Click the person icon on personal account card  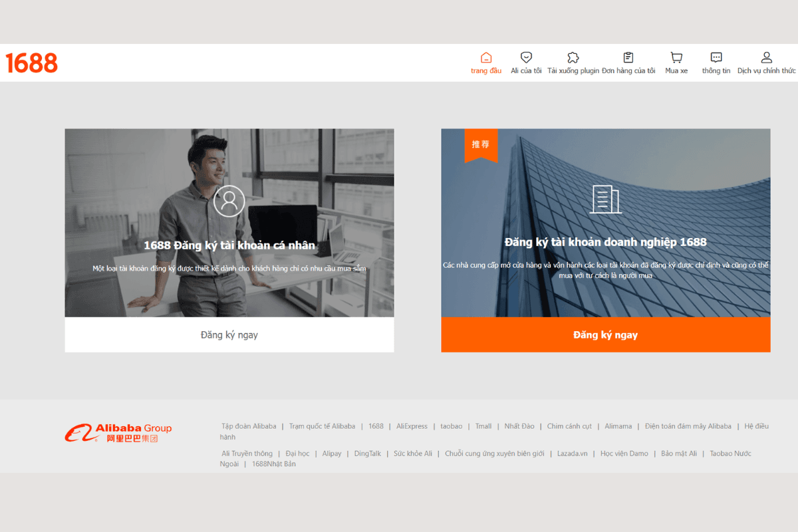[x=229, y=201]
